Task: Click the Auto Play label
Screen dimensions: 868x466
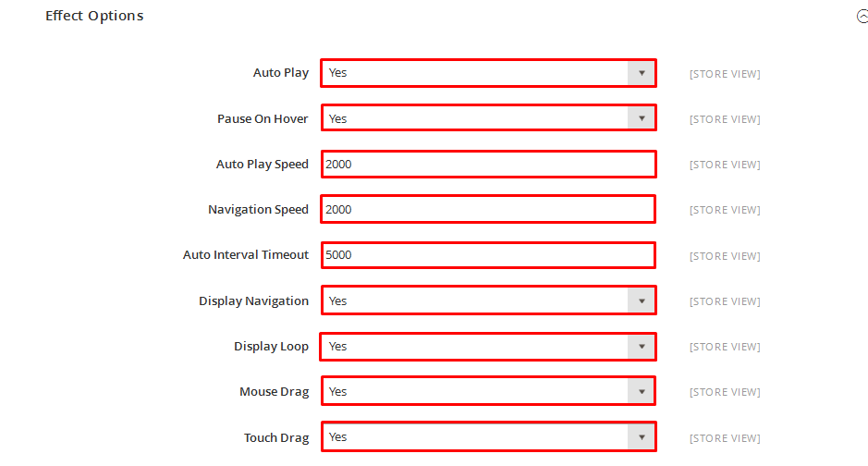Action: pyautogui.click(x=281, y=72)
